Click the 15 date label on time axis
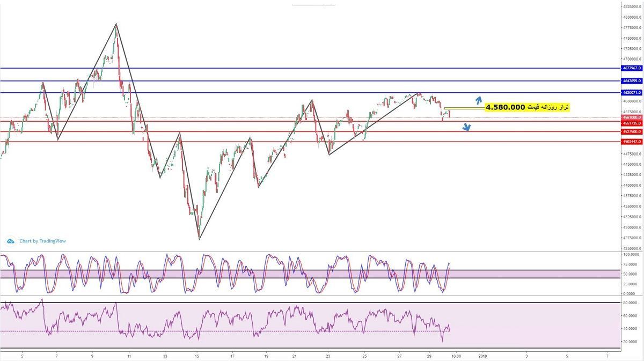Viewport: 644px width, 361px height. [x=197, y=355]
